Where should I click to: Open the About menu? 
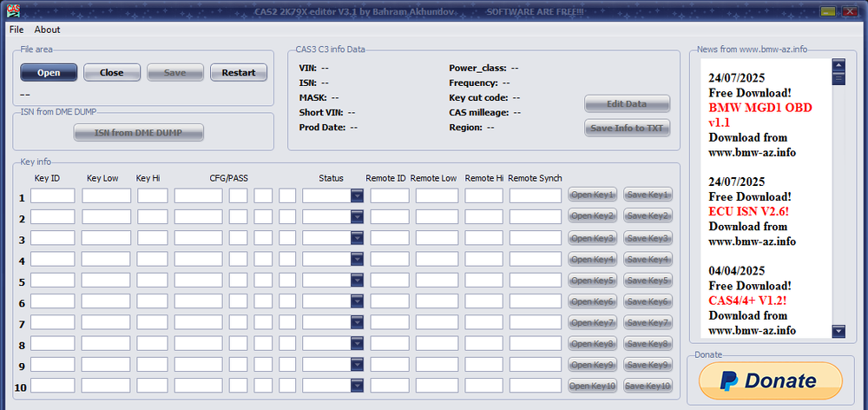click(47, 30)
